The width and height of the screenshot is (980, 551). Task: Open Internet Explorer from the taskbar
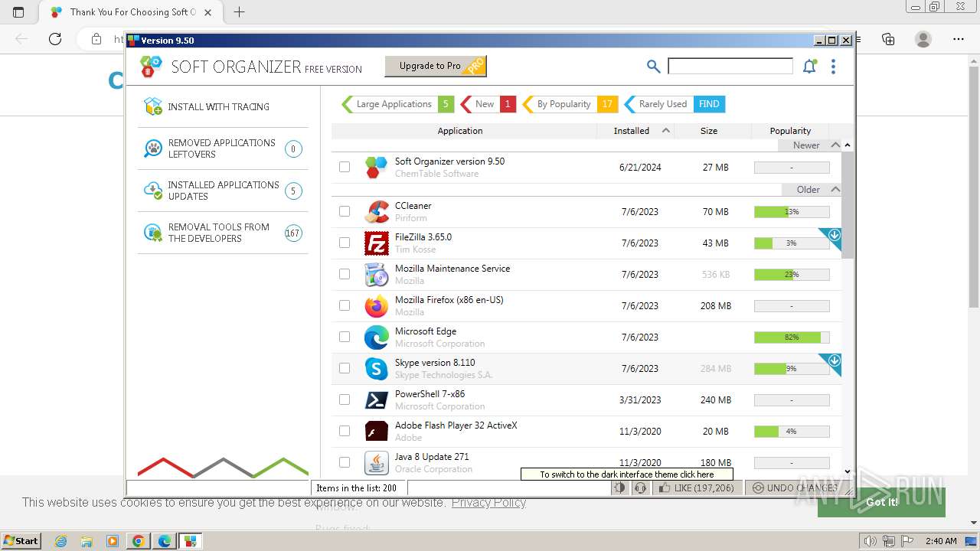61,541
